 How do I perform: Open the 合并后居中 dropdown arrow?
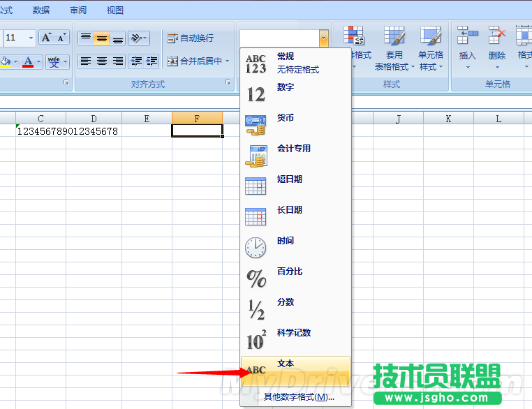click(227, 61)
